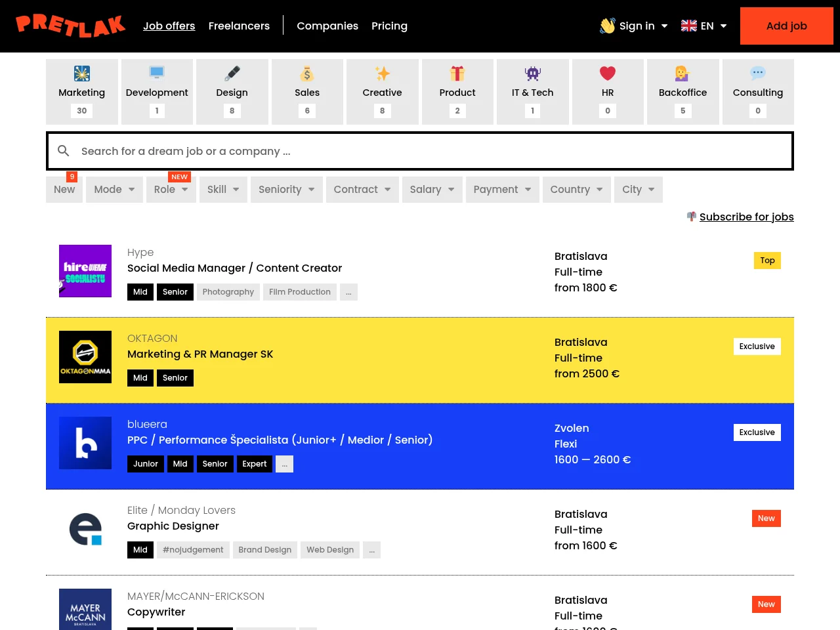This screenshot has height=630, width=840.
Task: Click the waving hand sign-in icon
Action: [x=608, y=26]
